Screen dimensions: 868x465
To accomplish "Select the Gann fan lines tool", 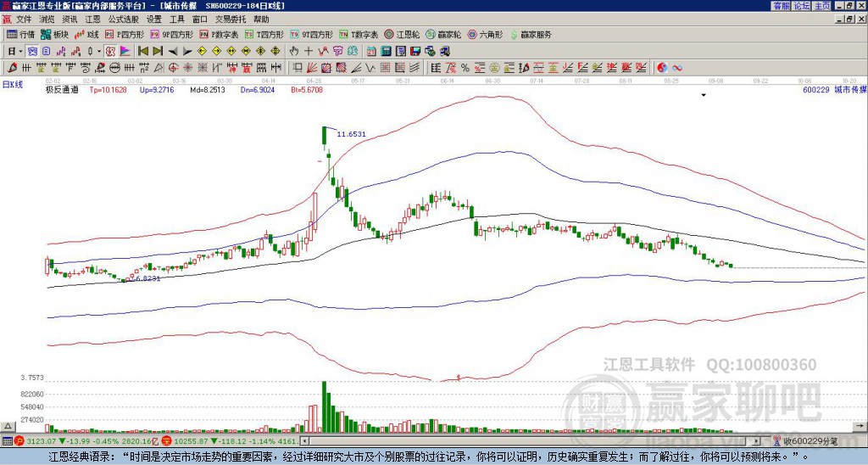I will 312,68.
